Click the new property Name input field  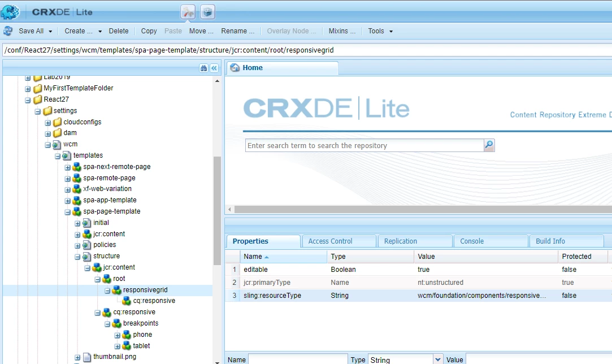(298, 359)
